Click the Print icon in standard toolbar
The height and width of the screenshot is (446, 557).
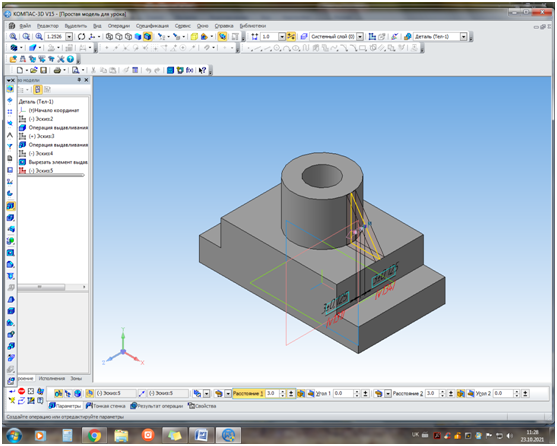(57, 70)
